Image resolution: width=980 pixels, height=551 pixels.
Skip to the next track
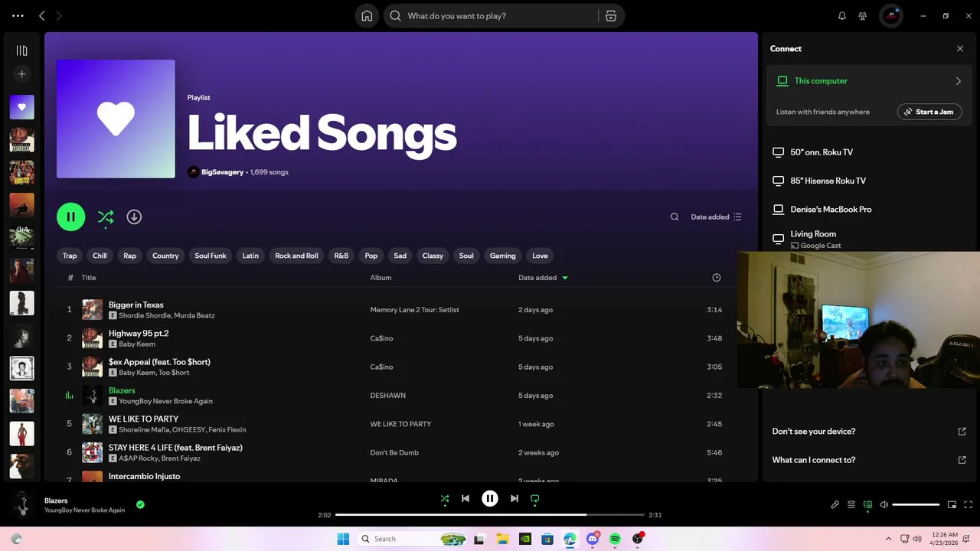[514, 498]
